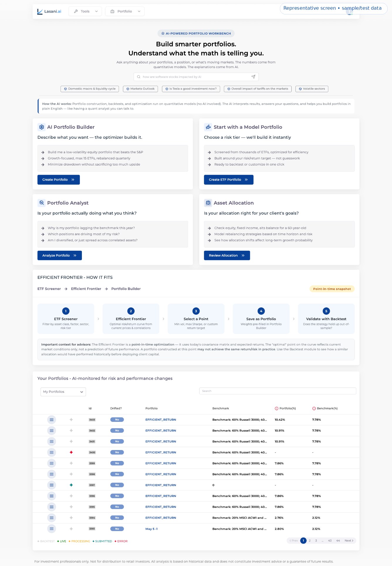392x566 pixels.
Task: Toggle Drifted 'No' pill on row 3400
Action: tap(117, 452)
